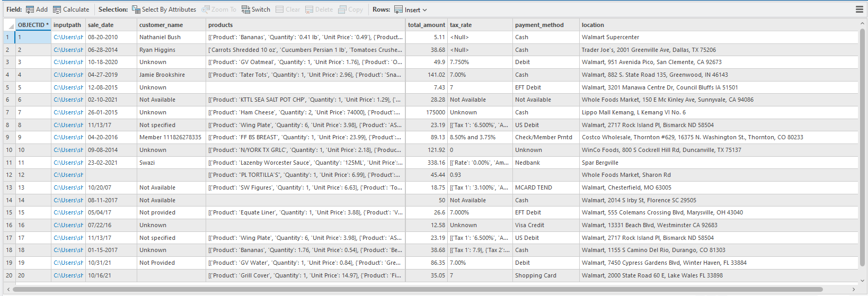Click the Add field icon
This screenshot has height=296, width=868.
pos(30,10)
